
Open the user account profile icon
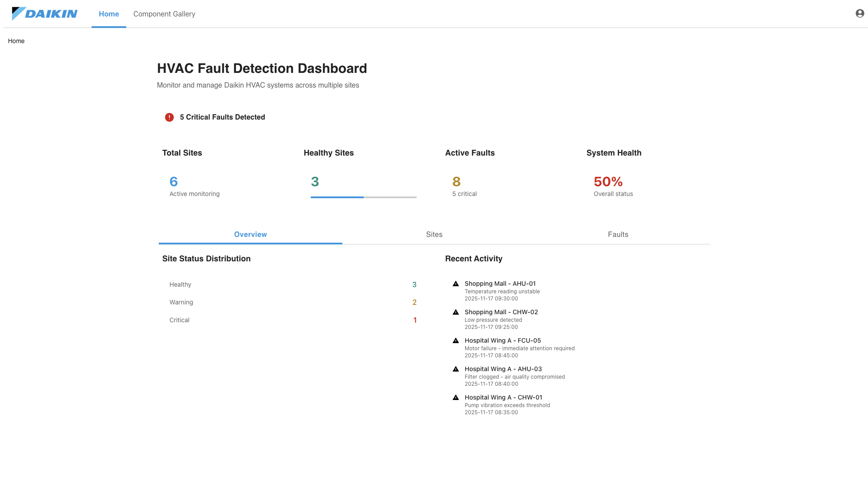[x=859, y=13]
